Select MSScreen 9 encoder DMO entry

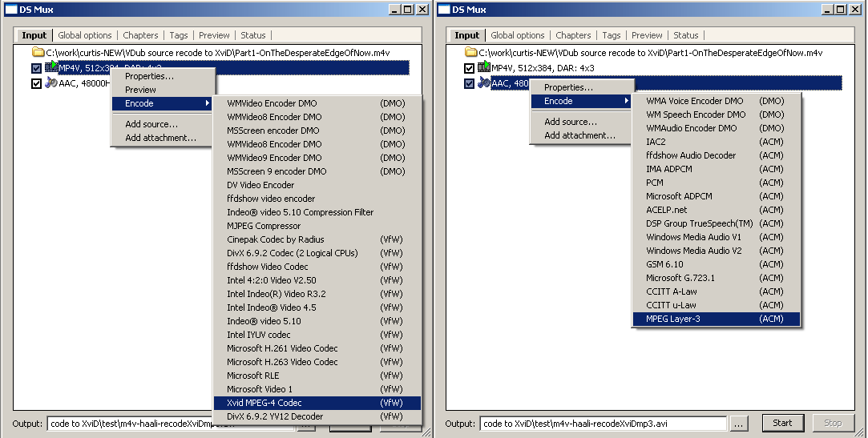[317, 171]
